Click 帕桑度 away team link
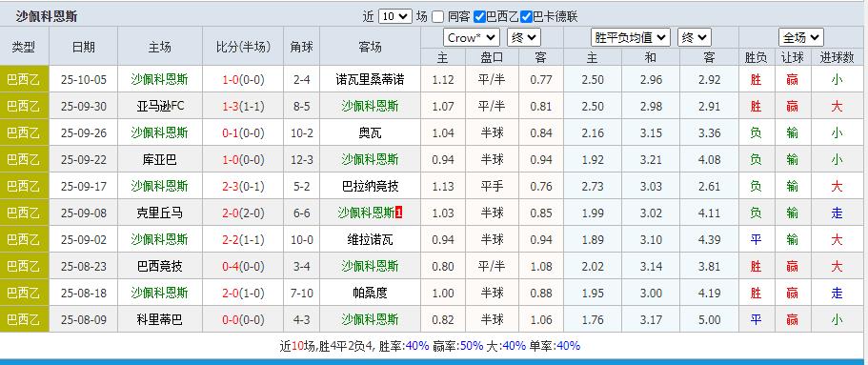This screenshot has width=868, height=365. pyautogui.click(x=370, y=293)
